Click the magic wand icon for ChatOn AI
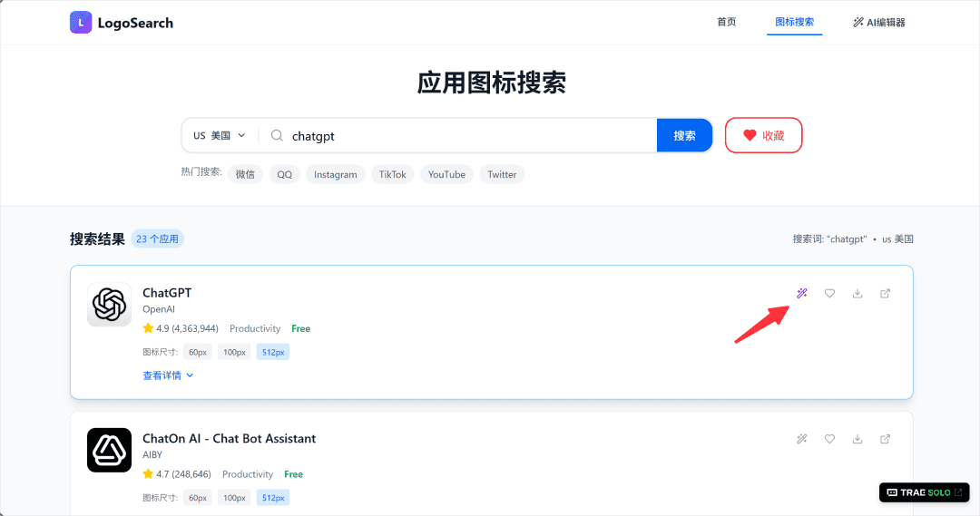This screenshot has height=516, width=980. 802,439
